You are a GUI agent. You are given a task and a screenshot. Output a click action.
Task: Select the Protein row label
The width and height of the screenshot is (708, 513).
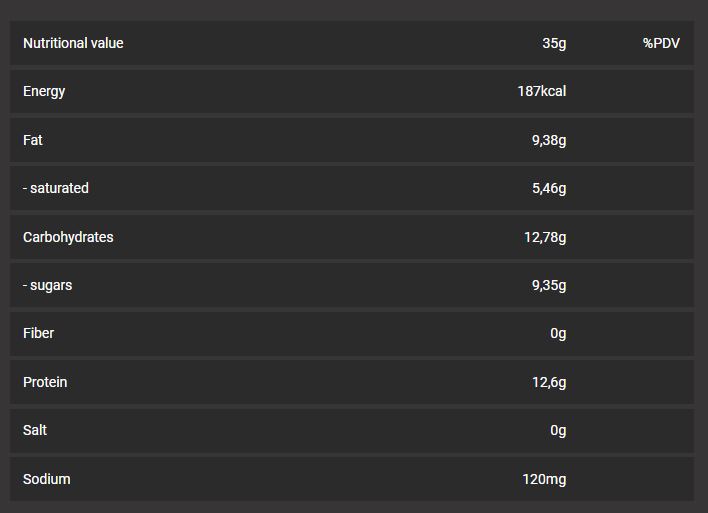point(45,382)
